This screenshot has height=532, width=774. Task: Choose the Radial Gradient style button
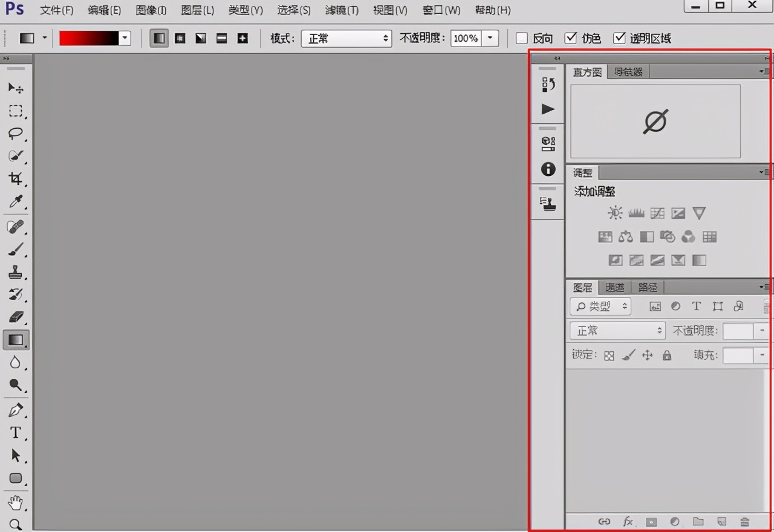(x=180, y=38)
